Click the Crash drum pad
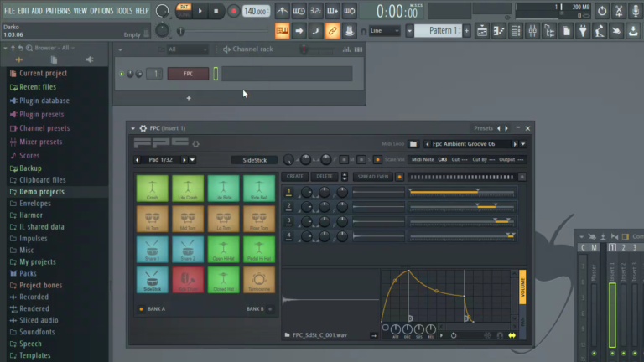This screenshot has width=644, height=362. click(x=152, y=189)
